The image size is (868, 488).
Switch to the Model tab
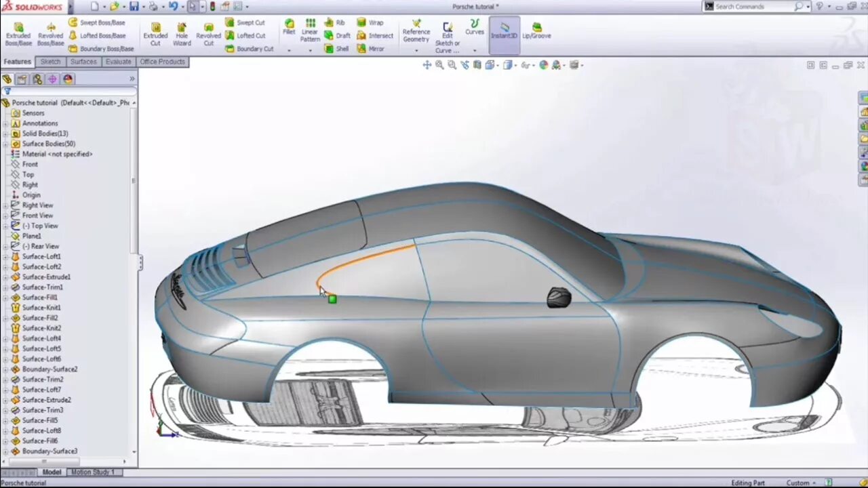point(52,472)
